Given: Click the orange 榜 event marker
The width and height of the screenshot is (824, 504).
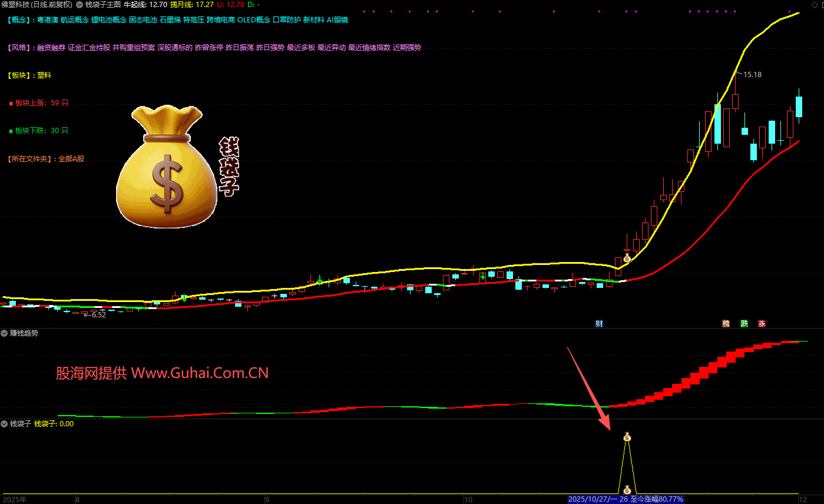Looking at the screenshot, I should [726, 323].
